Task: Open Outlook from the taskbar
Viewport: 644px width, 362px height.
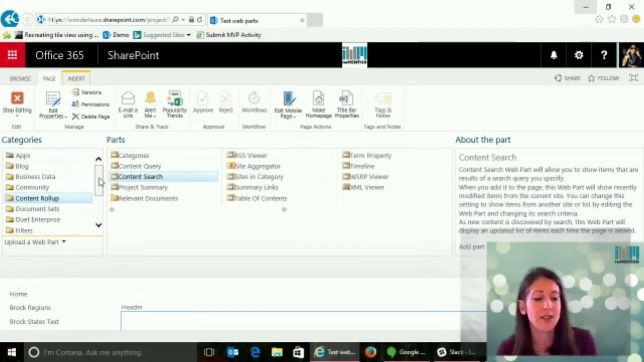Action: click(x=232, y=352)
